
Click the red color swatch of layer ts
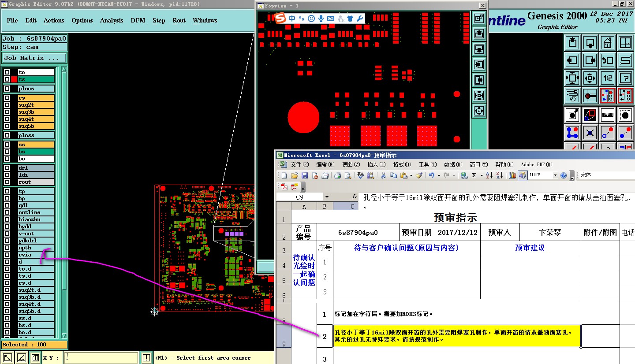(x=14, y=79)
